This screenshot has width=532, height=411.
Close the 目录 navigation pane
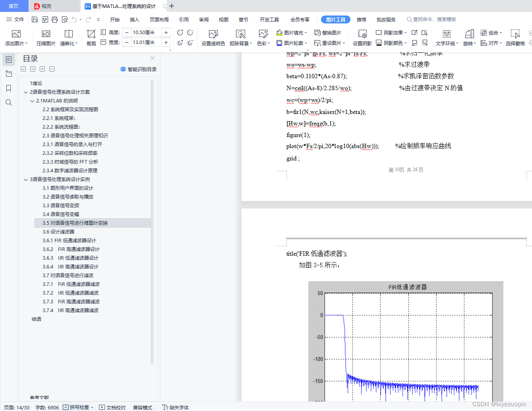coord(152,58)
